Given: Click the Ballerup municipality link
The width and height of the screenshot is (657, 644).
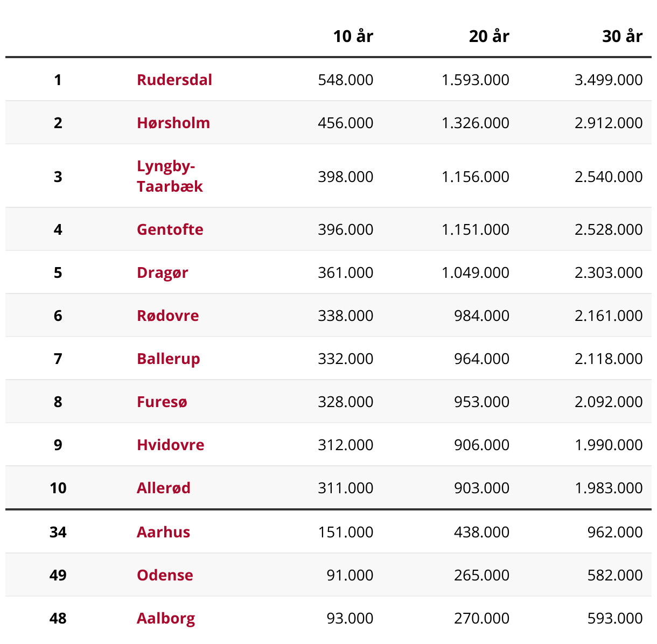Looking at the screenshot, I should (168, 359).
